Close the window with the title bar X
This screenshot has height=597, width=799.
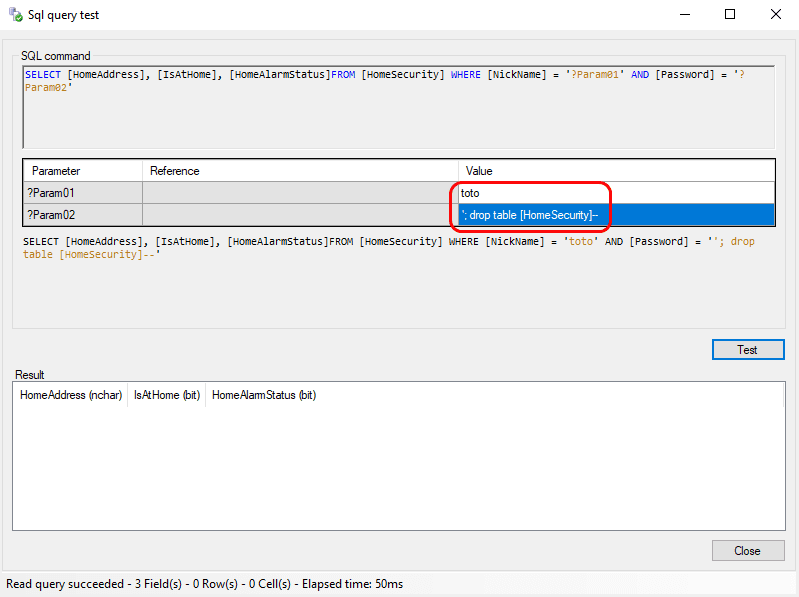pyautogui.click(x=776, y=15)
